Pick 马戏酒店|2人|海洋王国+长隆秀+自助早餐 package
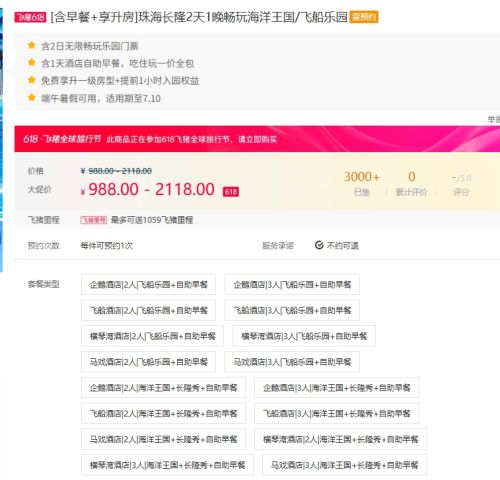The height and width of the screenshot is (480, 500). [x=163, y=439]
